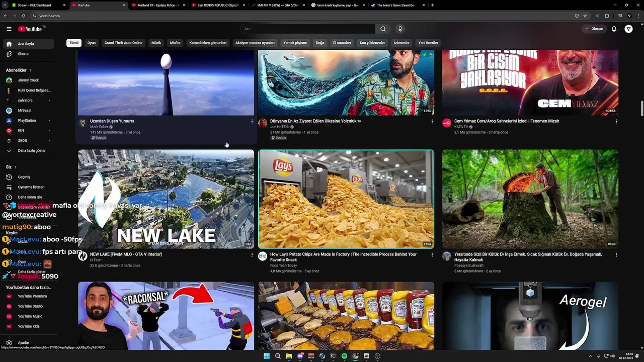The width and height of the screenshot is (644, 362).
Task: Expand the Siz section arrow
Action: tap(16, 167)
